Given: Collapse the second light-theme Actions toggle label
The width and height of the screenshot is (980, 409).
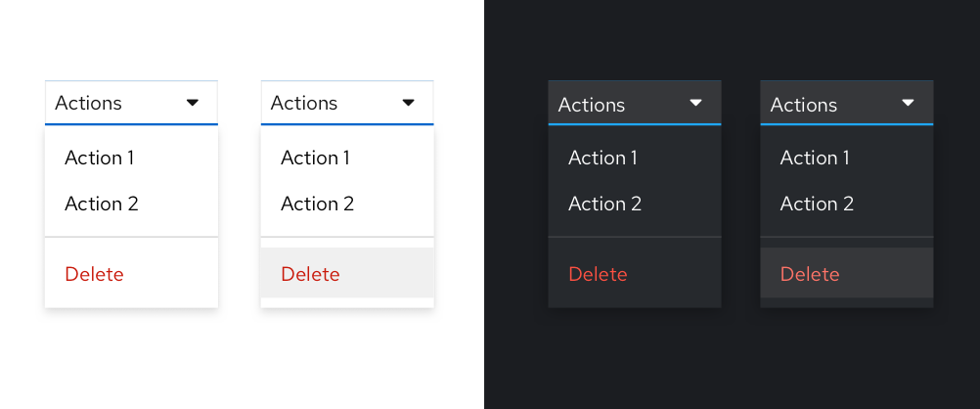Looking at the screenshot, I should click(304, 103).
